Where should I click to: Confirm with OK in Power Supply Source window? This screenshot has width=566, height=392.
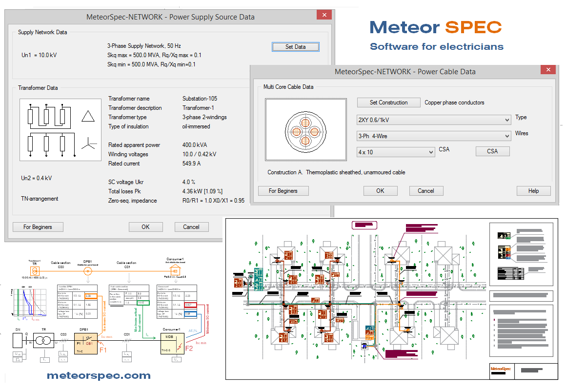pyautogui.click(x=145, y=227)
